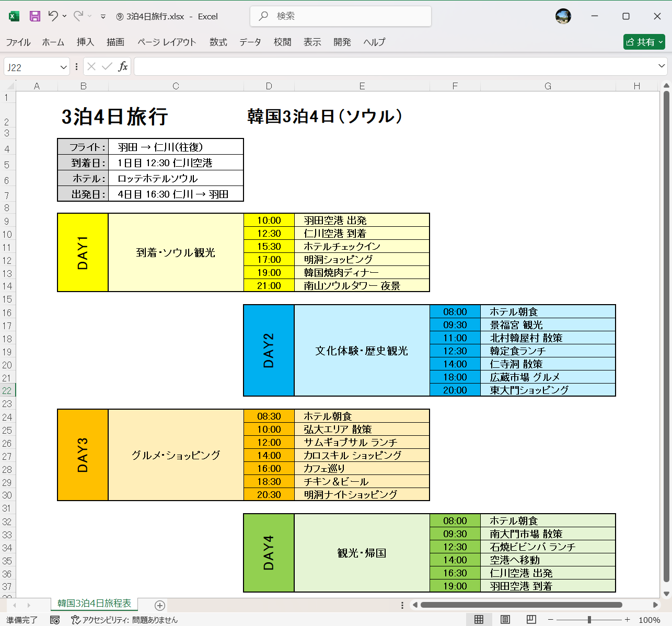The image size is (672, 626).
Task: Select the 韓国3泊4日旅程表 sheet tab
Action: coord(94,603)
